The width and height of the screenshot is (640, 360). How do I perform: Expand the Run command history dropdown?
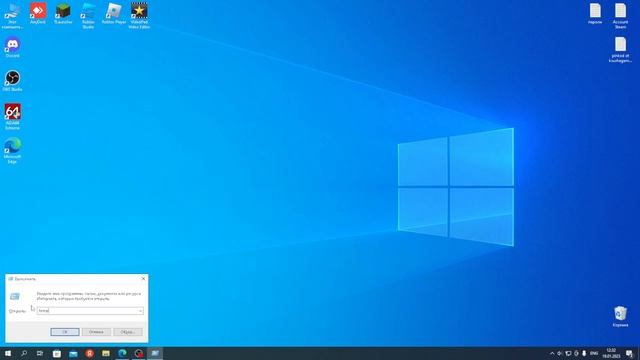click(140, 311)
